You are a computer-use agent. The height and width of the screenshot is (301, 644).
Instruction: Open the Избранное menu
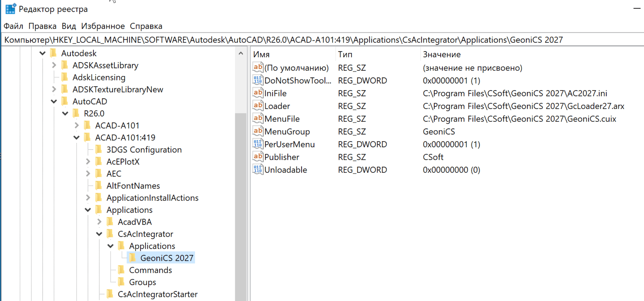click(103, 26)
